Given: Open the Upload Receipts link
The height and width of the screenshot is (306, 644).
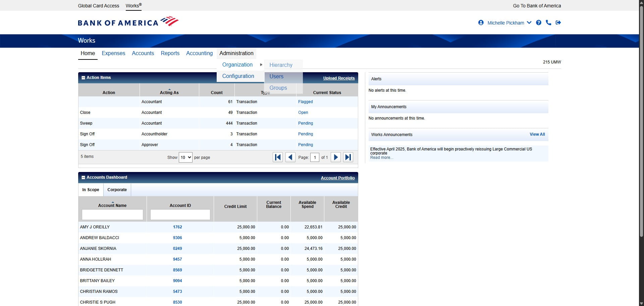Looking at the screenshot, I should [339, 78].
